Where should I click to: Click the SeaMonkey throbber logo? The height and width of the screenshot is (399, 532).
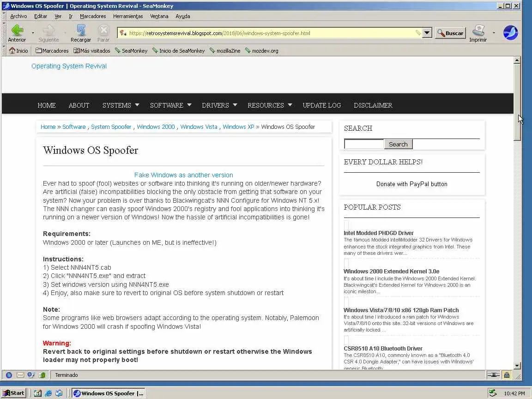click(510, 33)
